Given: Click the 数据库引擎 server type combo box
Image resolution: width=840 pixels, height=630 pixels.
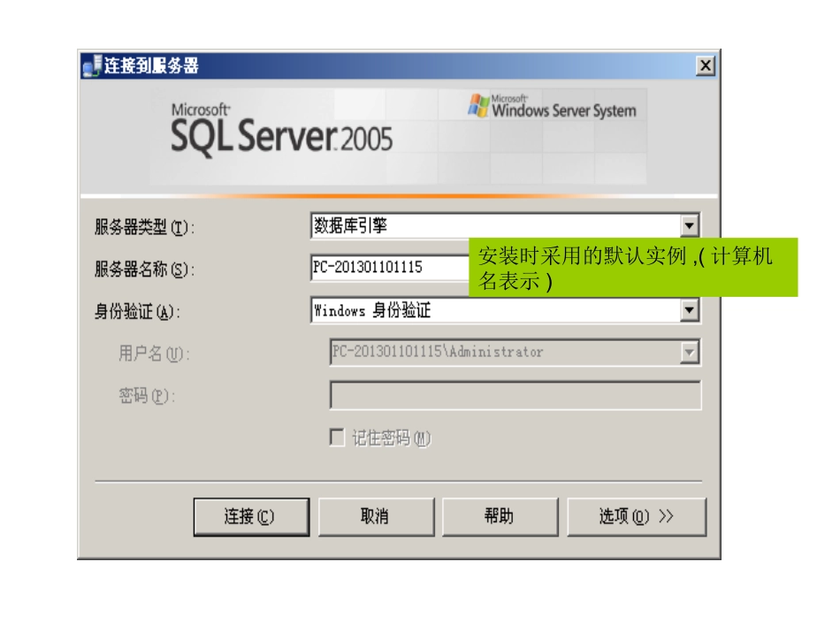Looking at the screenshot, I should (505, 225).
